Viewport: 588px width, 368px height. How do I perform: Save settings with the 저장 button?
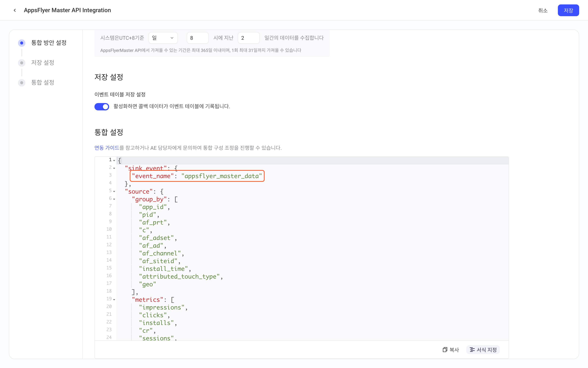click(x=568, y=10)
